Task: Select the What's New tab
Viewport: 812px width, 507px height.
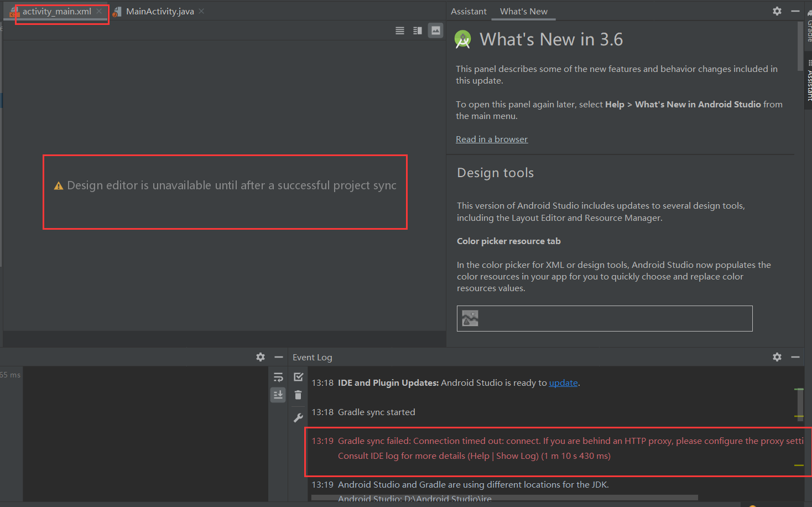Action: click(524, 11)
